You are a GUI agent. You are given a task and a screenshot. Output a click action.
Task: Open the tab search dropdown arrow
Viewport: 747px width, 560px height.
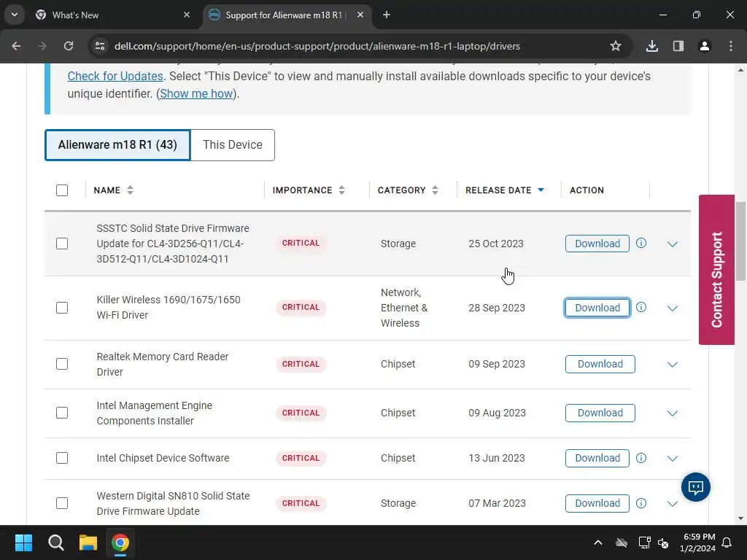15,15
